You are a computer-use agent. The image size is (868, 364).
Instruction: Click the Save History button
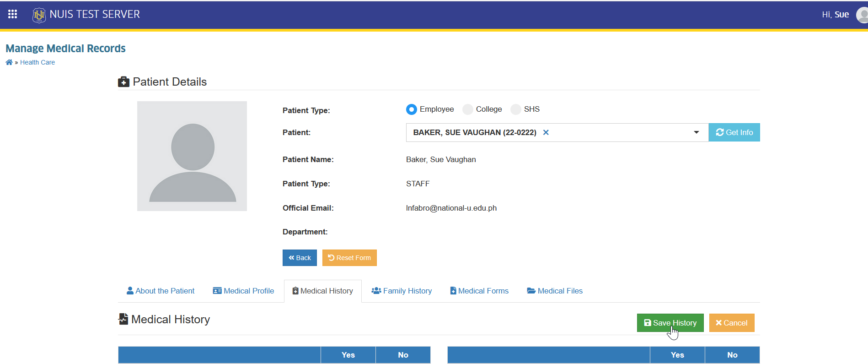point(670,323)
